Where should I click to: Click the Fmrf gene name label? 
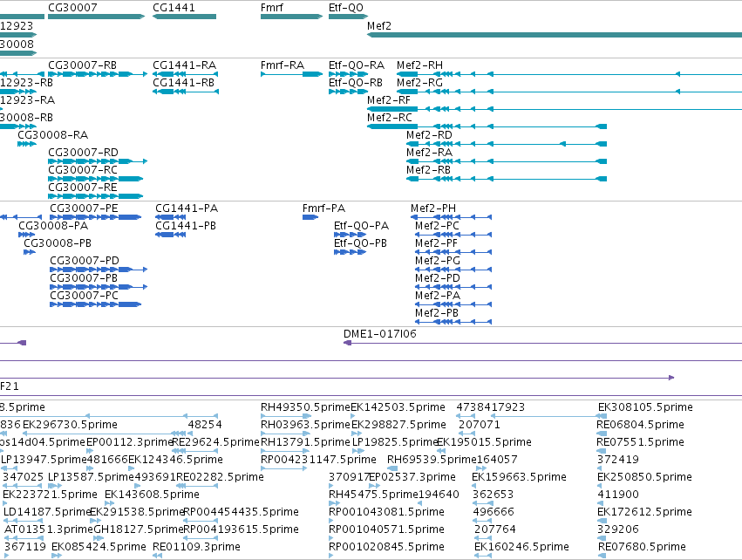coord(272,8)
